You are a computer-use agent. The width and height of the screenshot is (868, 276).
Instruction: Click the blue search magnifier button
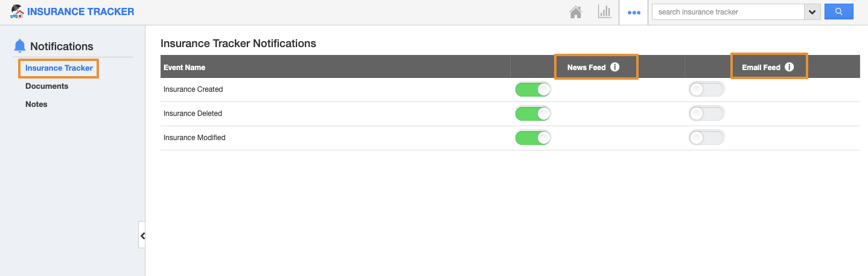tap(839, 11)
